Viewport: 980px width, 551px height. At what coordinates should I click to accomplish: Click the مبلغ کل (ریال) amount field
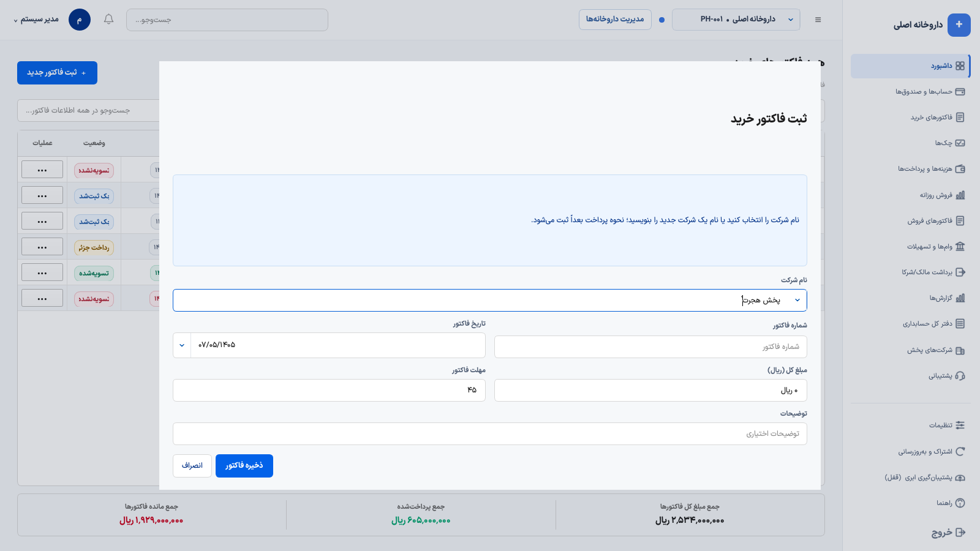(x=650, y=391)
